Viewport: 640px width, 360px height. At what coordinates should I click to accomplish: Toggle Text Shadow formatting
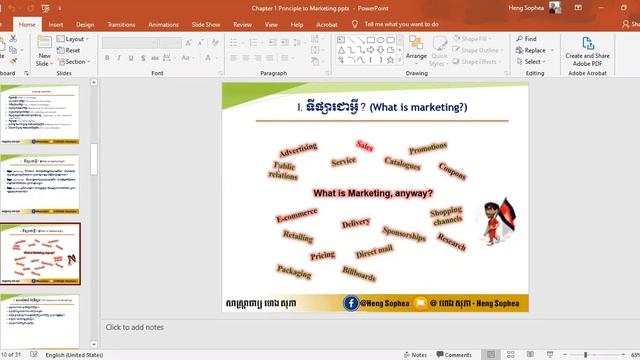(143, 58)
